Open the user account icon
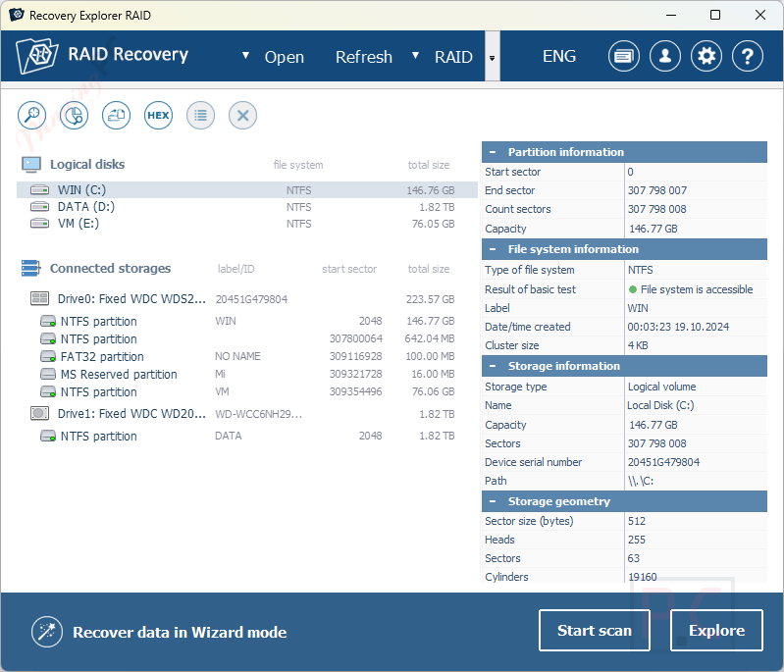Screen dimensions: 784x672 (665, 56)
